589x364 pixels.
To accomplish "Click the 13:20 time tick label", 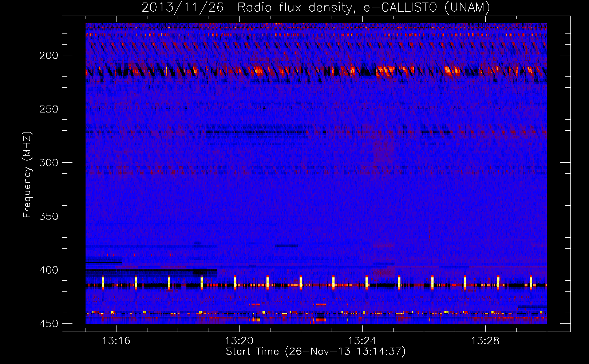I will tap(239, 341).
